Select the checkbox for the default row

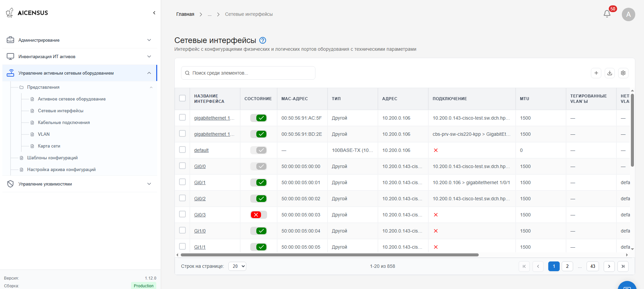pyautogui.click(x=182, y=150)
